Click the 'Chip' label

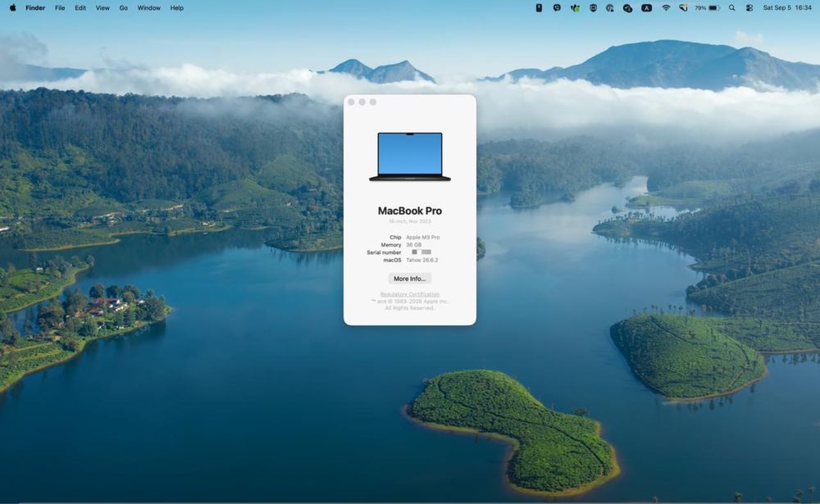tap(395, 238)
